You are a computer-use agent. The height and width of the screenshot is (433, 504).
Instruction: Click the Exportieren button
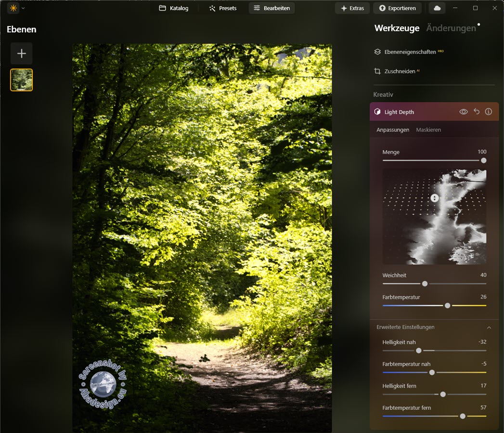pyautogui.click(x=397, y=8)
